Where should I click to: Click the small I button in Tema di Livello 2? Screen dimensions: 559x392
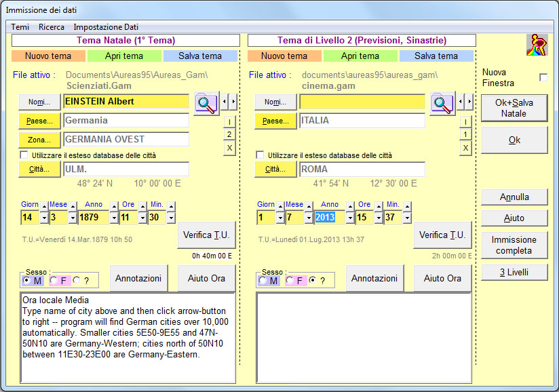pos(465,122)
